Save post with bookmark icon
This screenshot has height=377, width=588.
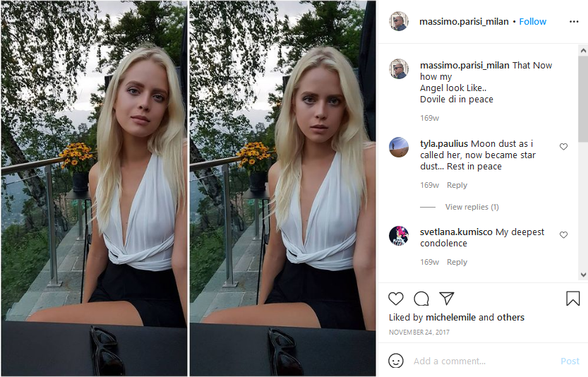point(572,299)
